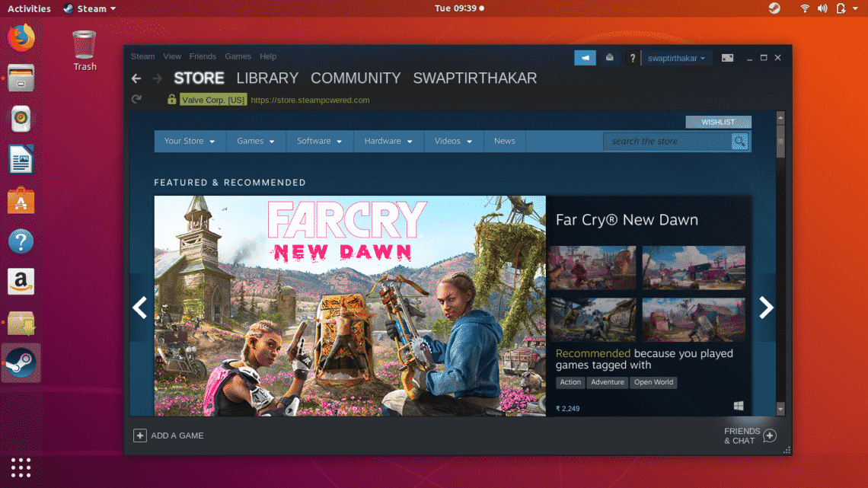Open the News store link
868x488 pixels.
(504, 141)
